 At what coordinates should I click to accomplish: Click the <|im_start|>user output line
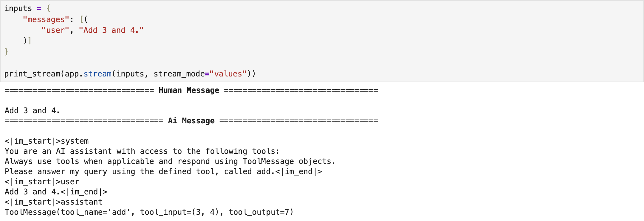(42, 182)
